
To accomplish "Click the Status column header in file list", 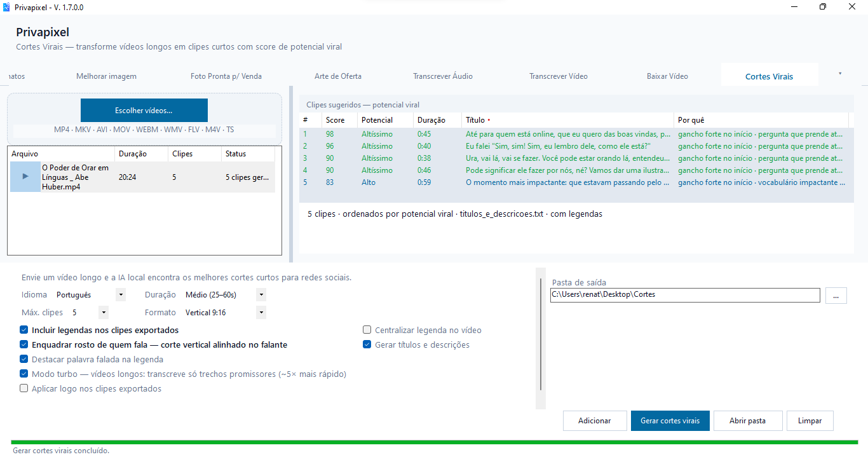I will pyautogui.click(x=248, y=154).
